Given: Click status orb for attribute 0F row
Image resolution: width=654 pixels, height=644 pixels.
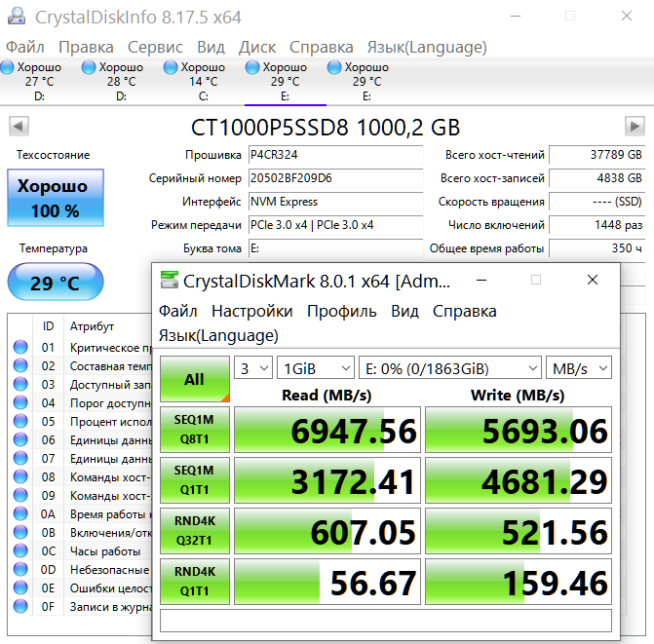Looking at the screenshot, I should coord(20,606).
